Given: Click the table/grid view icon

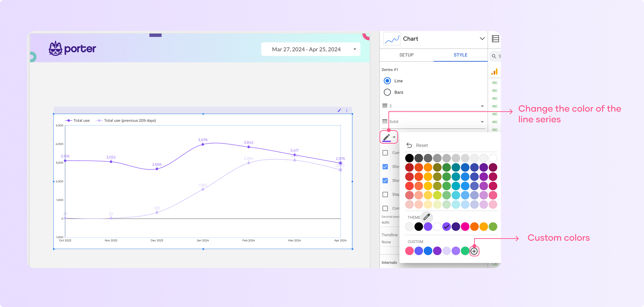Looking at the screenshot, I should tap(495, 39).
